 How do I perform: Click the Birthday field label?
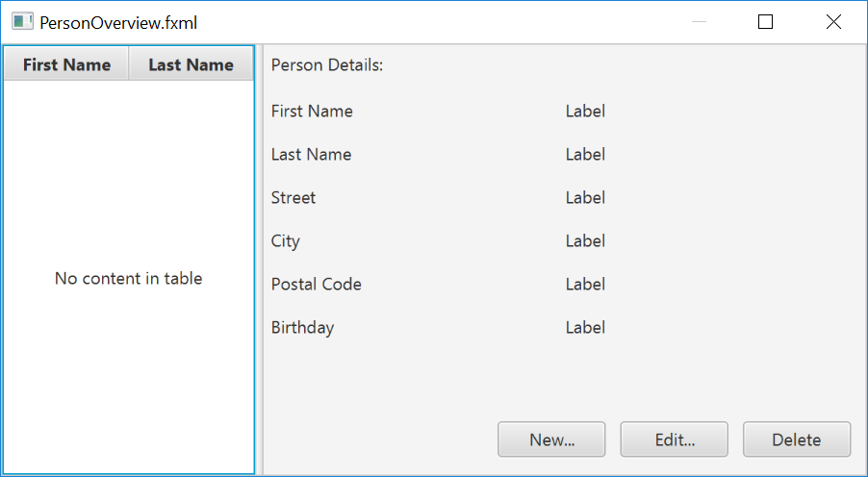(x=302, y=328)
